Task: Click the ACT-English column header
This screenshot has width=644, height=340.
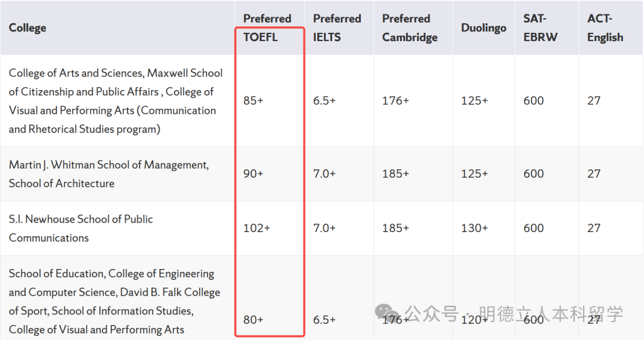Action: coord(605,27)
